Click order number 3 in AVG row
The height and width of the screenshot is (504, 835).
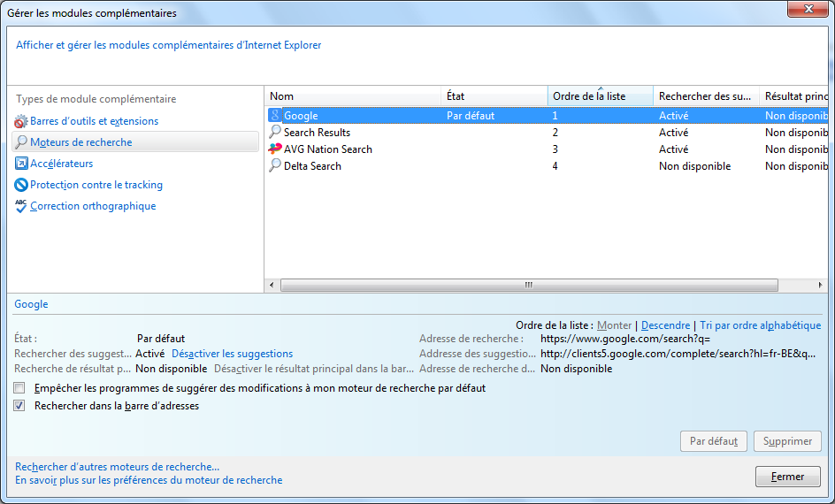pos(555,149)
